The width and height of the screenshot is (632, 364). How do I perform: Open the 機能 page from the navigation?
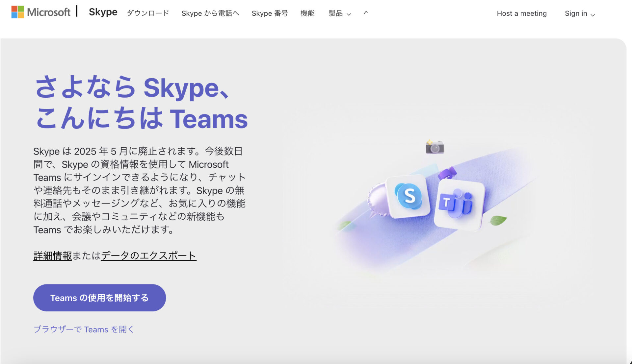click(307, 13)
